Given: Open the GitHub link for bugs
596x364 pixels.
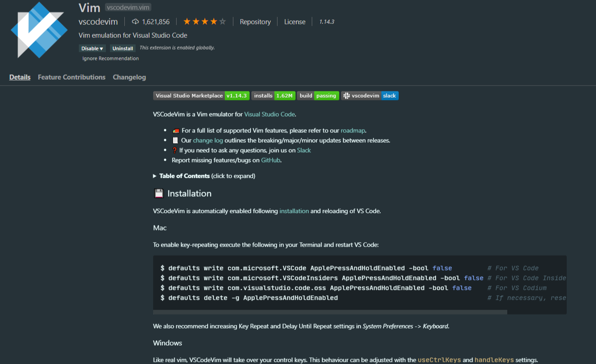Looking at the screenshot, I should pyautogui.click(x=271, y=160).
